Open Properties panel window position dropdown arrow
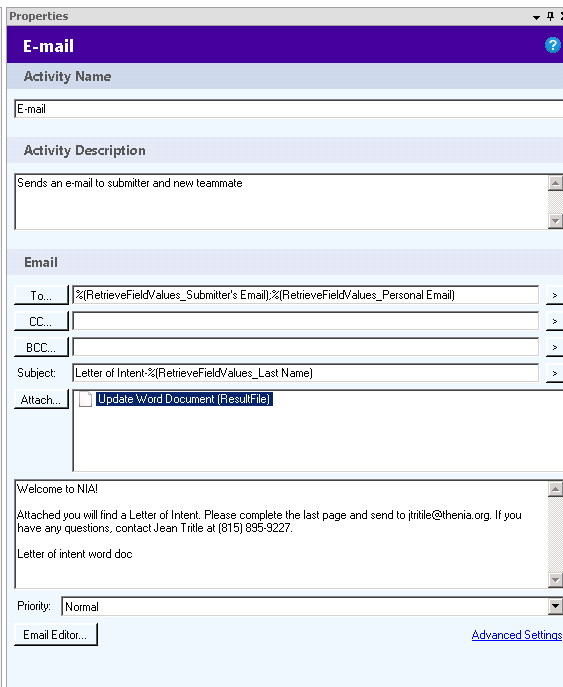Screen dimensions: 563x687 536,18
